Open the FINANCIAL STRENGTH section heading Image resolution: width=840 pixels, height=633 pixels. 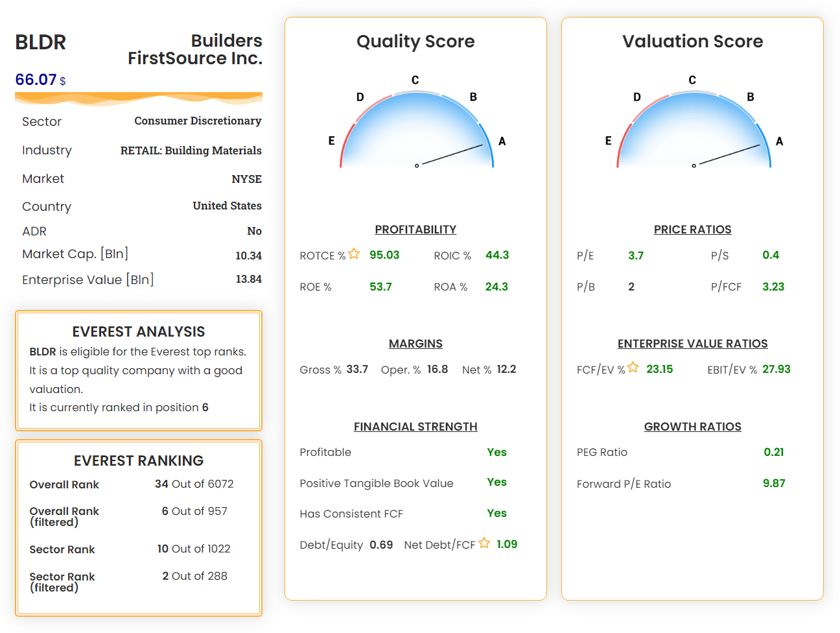point(415,427)
